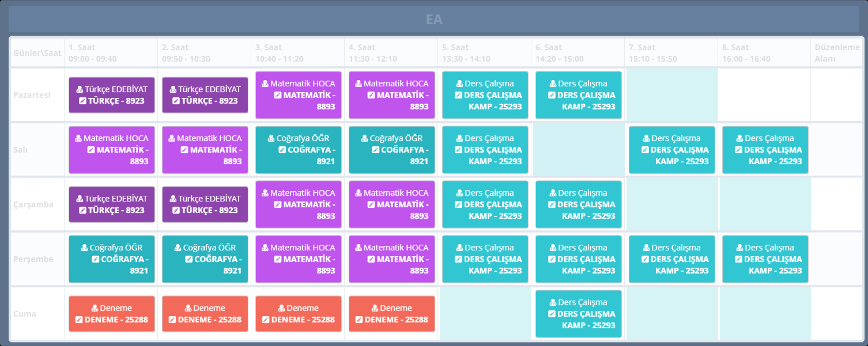
Task: Click teacher icon on Çarşamba 2. Saat Türkçe card
Action: 173,199
